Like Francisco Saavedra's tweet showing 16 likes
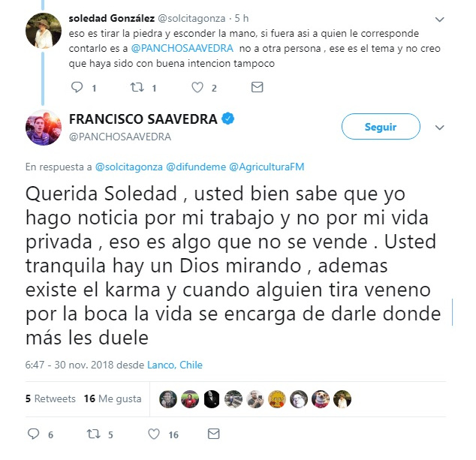Image resolution: width=476 pixels, height=460 pixels. [154, 434]
